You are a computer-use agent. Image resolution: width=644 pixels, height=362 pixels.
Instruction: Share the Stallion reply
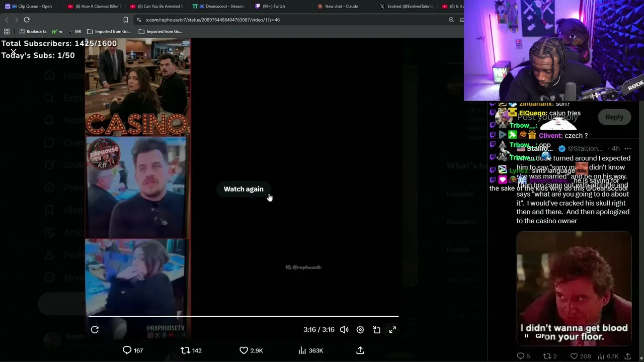click(627, 356)
